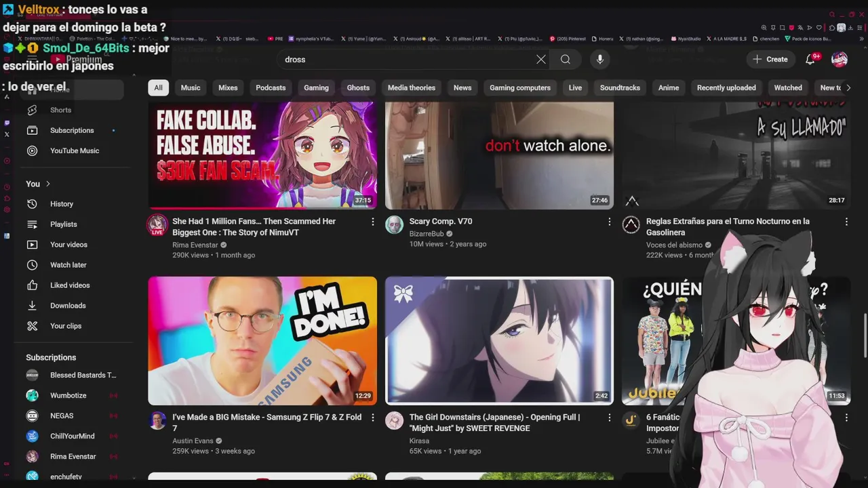The image size is (868, 488).
Task: Click the Create button
Action: click(770, 60)
